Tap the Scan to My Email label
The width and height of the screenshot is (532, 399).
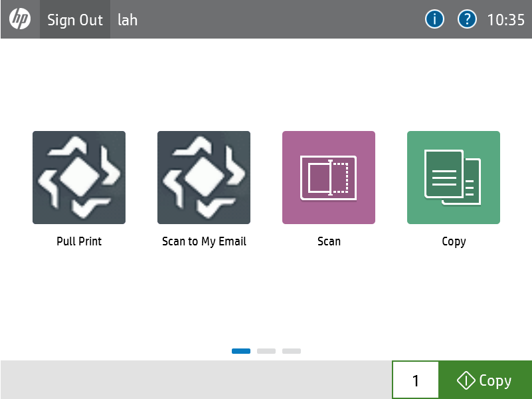(x=204, y=241)
